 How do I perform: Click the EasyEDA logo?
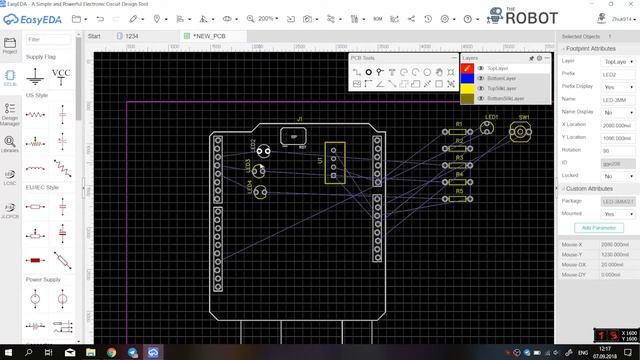tap(32, 19)
